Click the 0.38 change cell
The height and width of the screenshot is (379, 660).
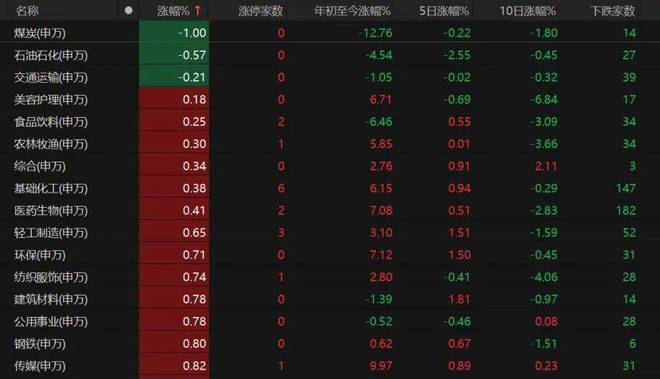coord(174,188)
